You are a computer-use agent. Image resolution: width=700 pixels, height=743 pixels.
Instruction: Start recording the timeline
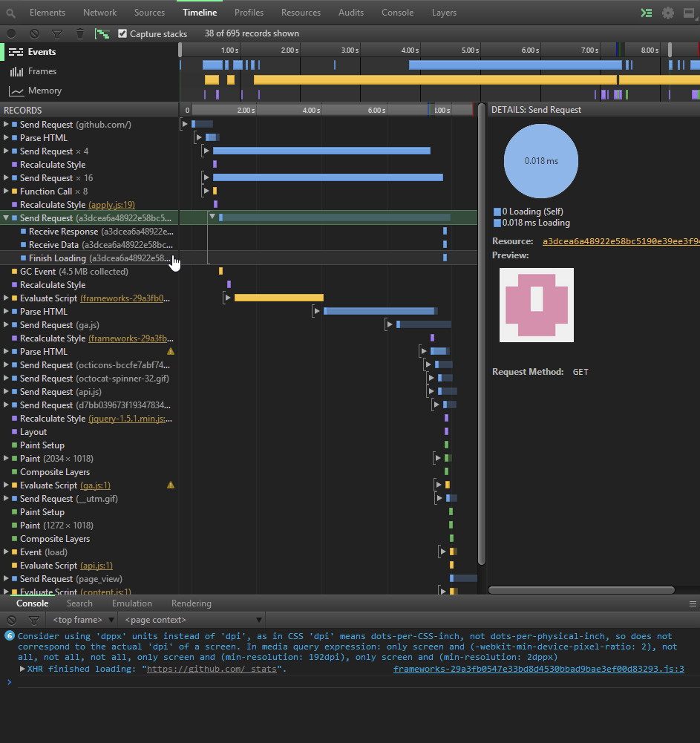click(11, 33)
